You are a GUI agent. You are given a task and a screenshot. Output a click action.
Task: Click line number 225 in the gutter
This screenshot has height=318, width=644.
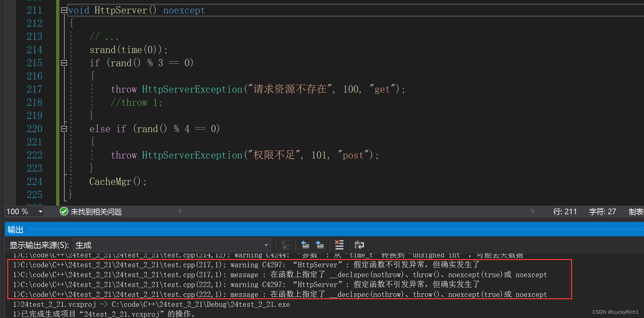tap(35, 195)
